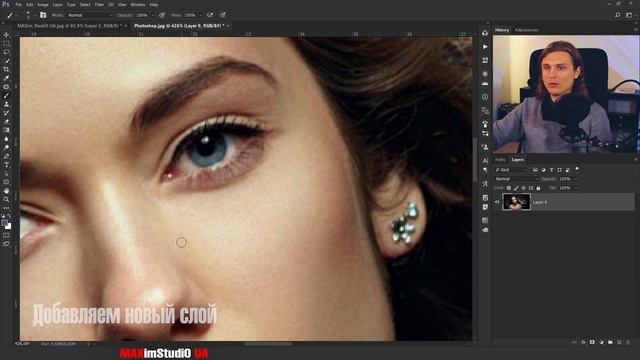Create a new adjustment layer
Screen dimensions: 640x360
coord(601,342)
